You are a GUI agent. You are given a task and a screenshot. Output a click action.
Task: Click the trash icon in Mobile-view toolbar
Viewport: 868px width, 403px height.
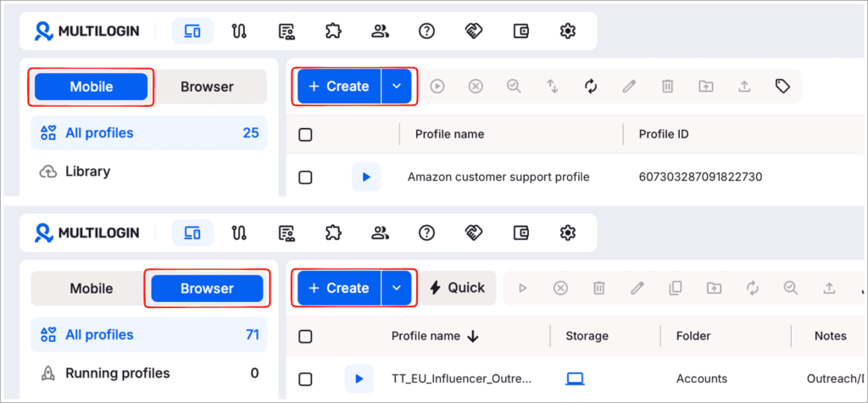point(668,86)
